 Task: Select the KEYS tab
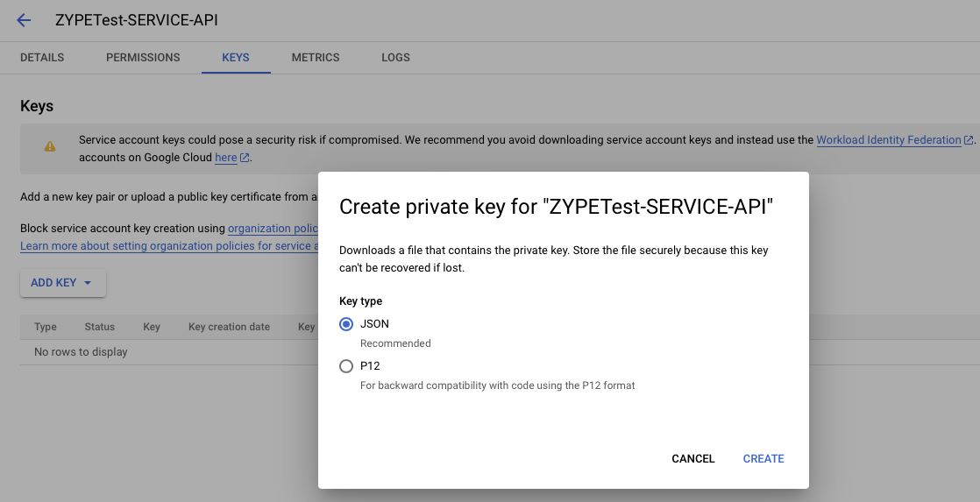[x=236, y=58]
